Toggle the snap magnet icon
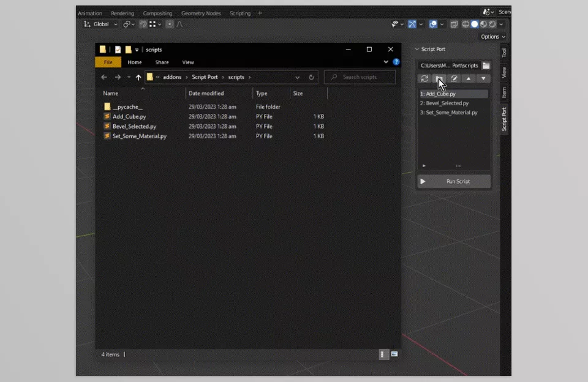This screenshot has height=382, width=588. 143,24
